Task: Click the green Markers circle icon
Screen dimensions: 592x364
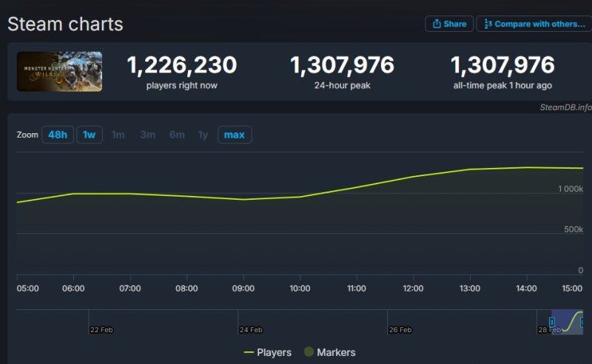Action: pos(309,352)
